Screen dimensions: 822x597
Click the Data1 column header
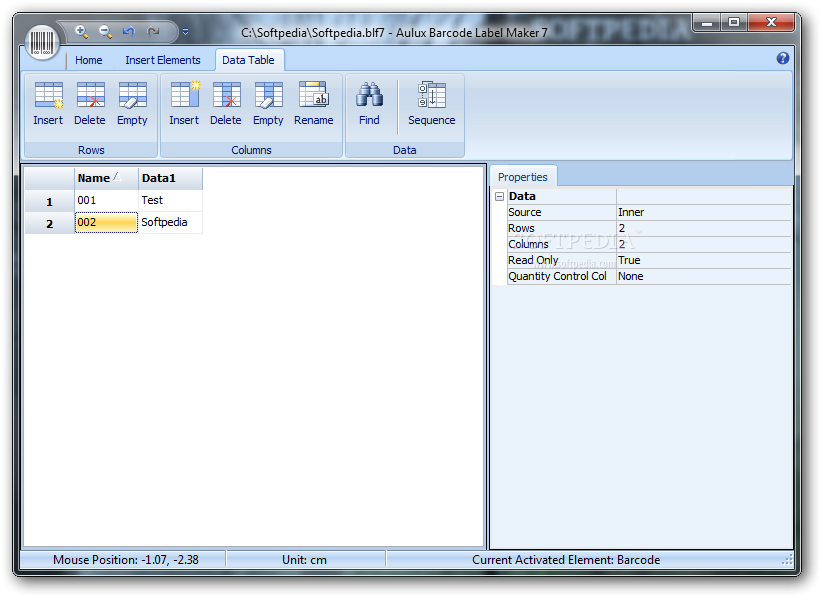(x=170, y=178)
